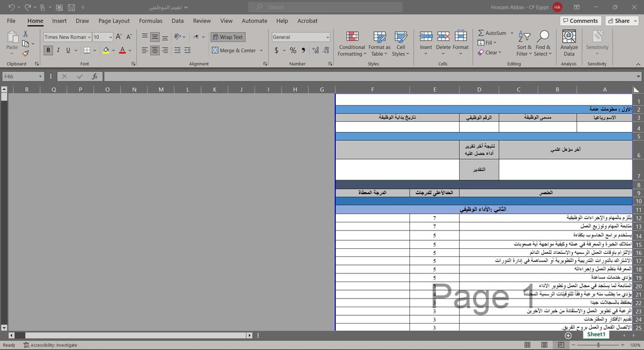The image size is (644, 350).
Task: Toggle Italic formatting
Action: coord(58,50)
